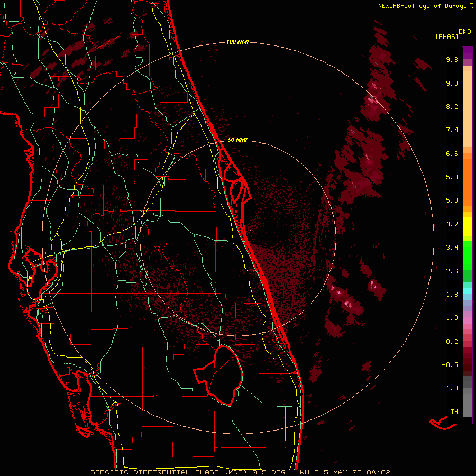Pick the yellow band beside 4.2
The height and width of the screenshot is (476, 476).
(467, 226)
